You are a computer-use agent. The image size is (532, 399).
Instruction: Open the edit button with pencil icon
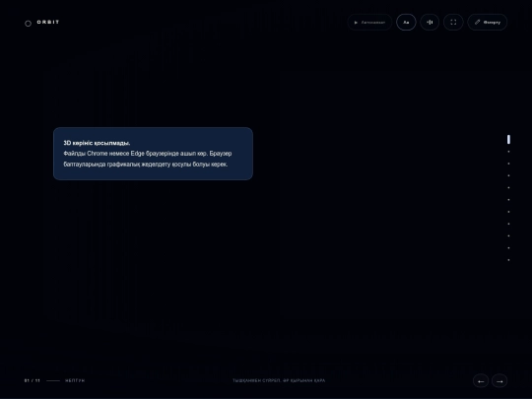click(x=488, y=23)
